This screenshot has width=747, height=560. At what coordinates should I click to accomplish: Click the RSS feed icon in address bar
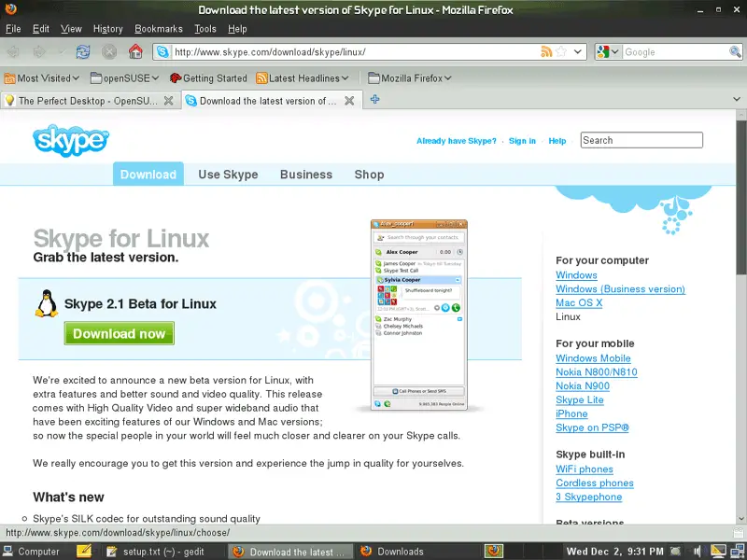click(546, 51)
